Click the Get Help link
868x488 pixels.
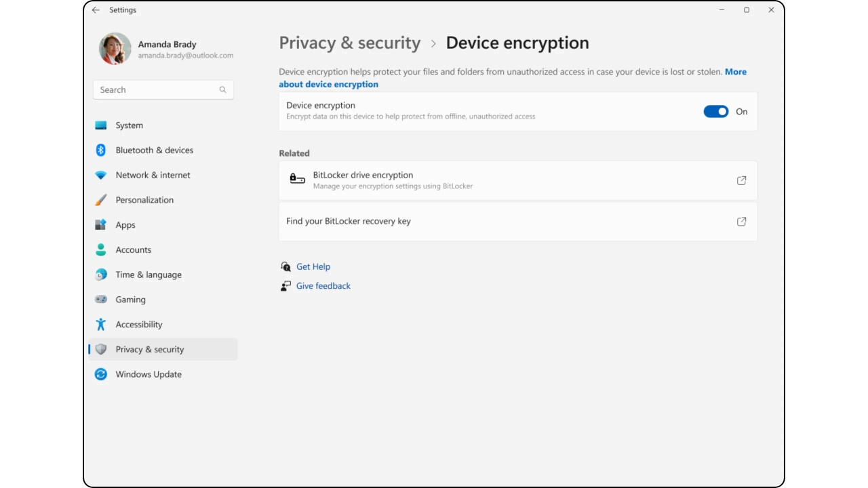313,267
